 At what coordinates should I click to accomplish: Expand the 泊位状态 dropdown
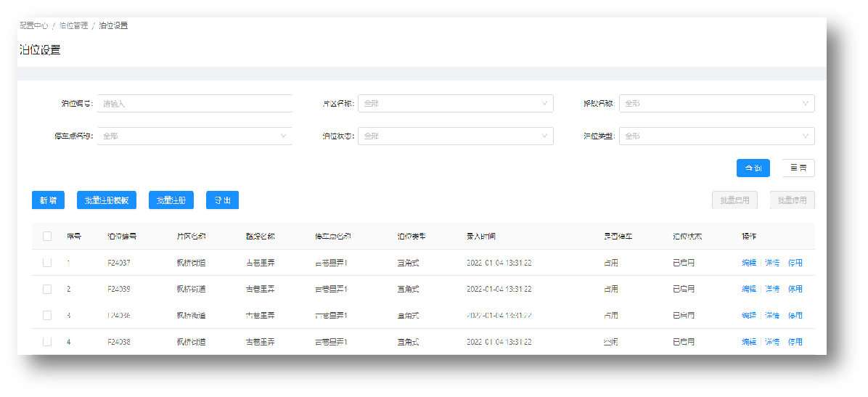coord(455,136)
